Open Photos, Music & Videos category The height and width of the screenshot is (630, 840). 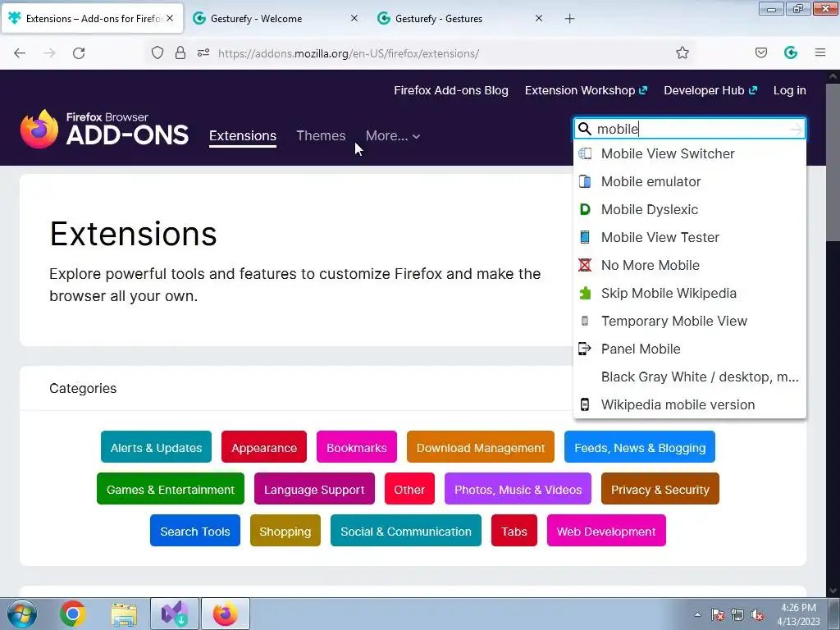518,489
